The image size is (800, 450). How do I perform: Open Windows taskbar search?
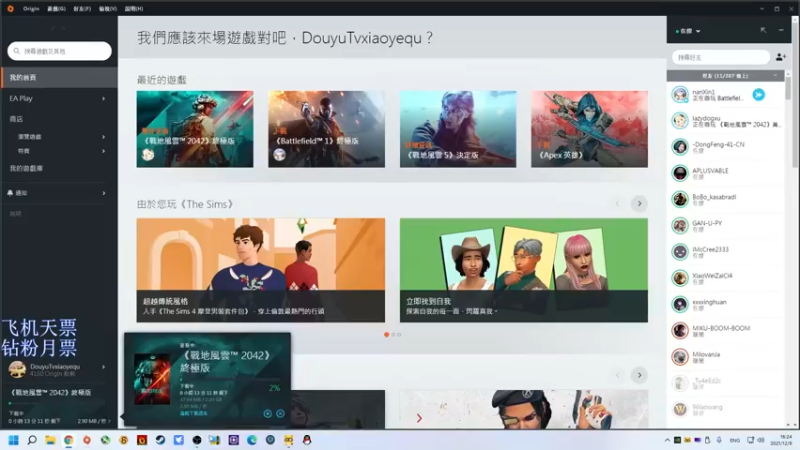coord(32,440)
